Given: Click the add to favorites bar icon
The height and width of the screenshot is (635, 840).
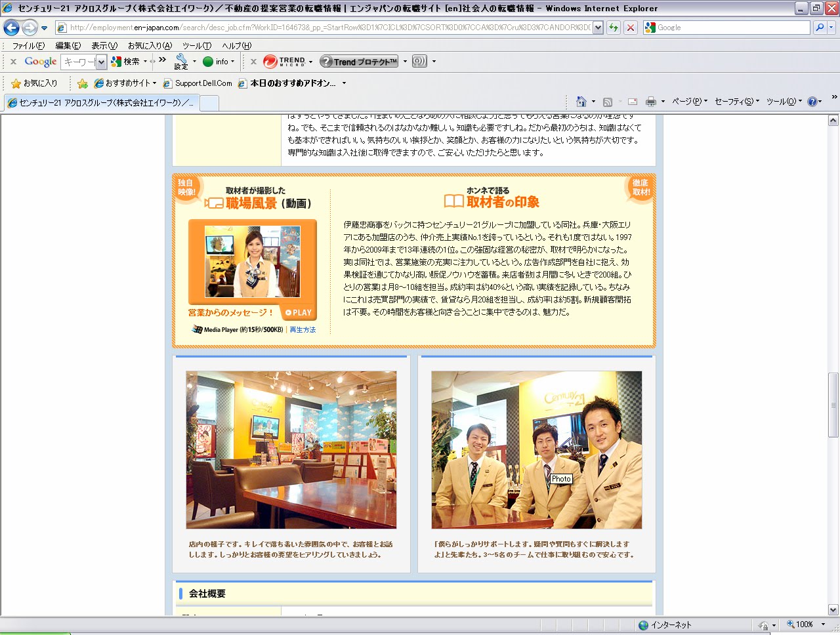Looking at the screenshot, I should [82, 83].
